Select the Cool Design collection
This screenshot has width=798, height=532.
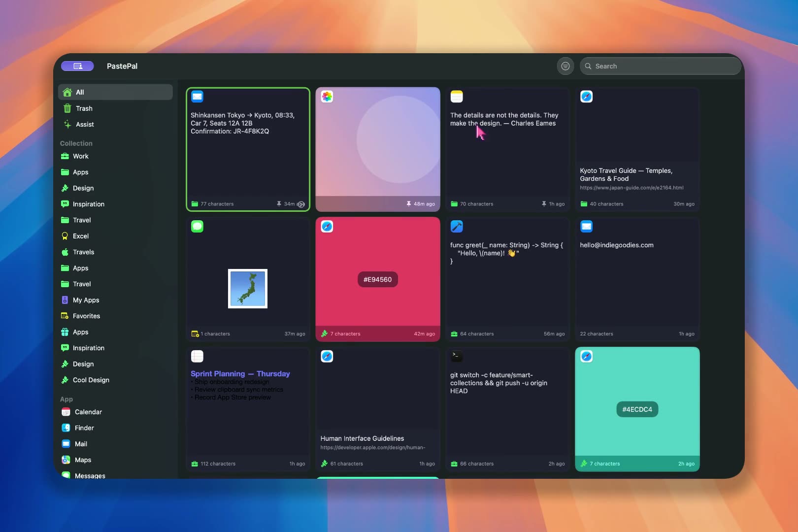pos(115,380)
